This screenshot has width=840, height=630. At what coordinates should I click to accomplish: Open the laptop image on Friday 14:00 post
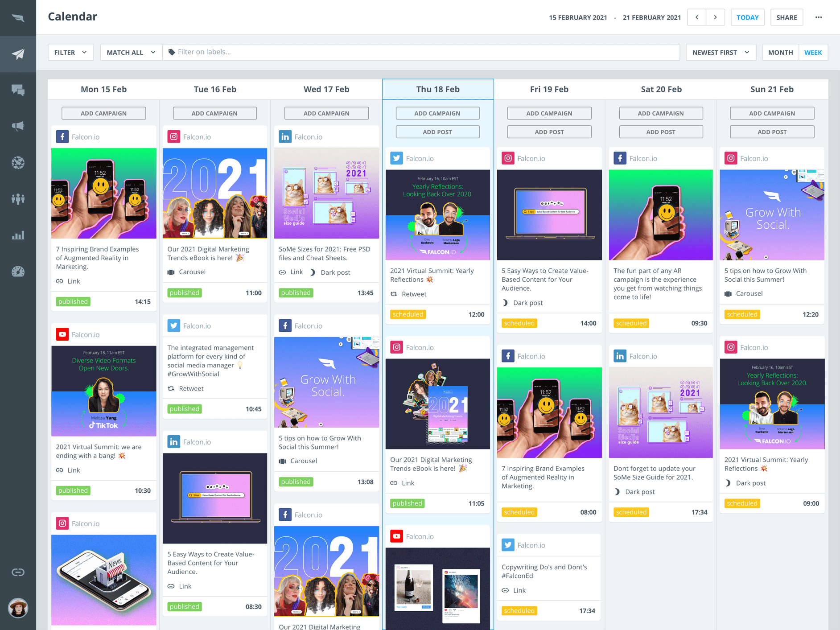[x=549, y=215]
